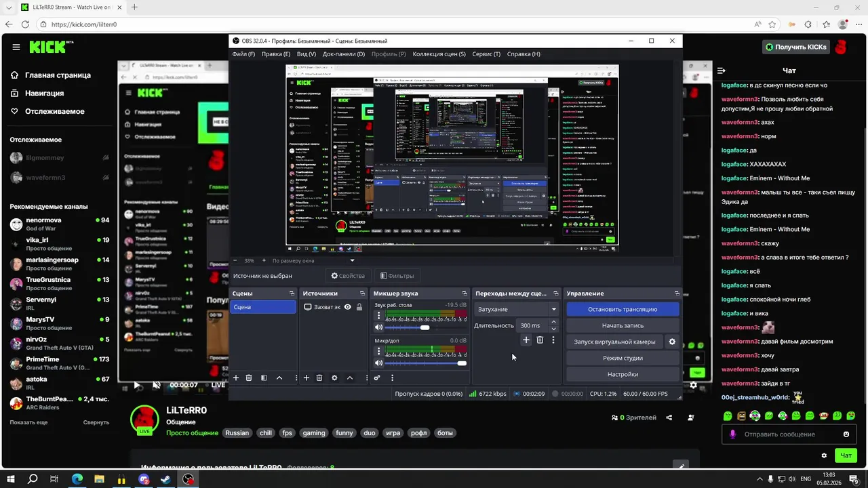Add a scene transition with plus icon
This screenshot has height=488, width=868.
526,340
